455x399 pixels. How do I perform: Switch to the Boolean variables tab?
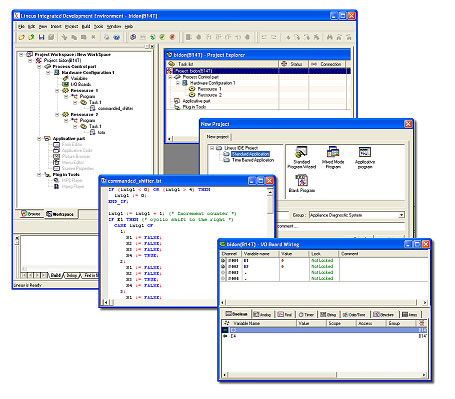pos(237,314)
